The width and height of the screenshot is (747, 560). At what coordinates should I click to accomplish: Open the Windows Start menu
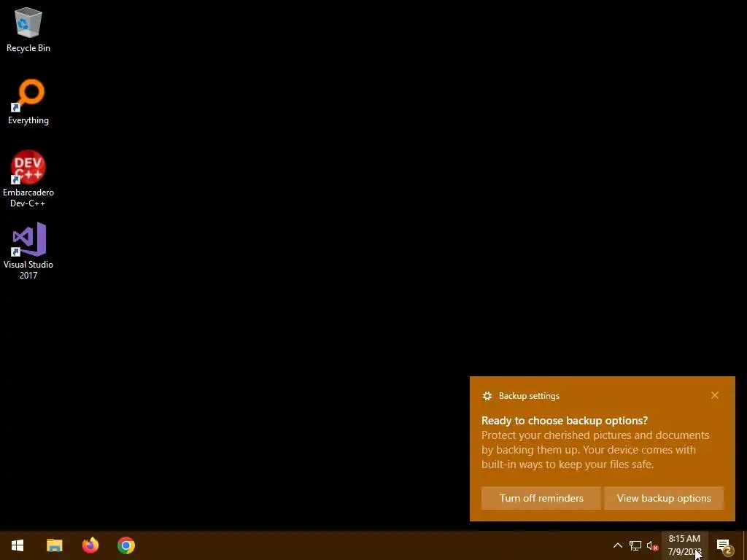(18, 545)
